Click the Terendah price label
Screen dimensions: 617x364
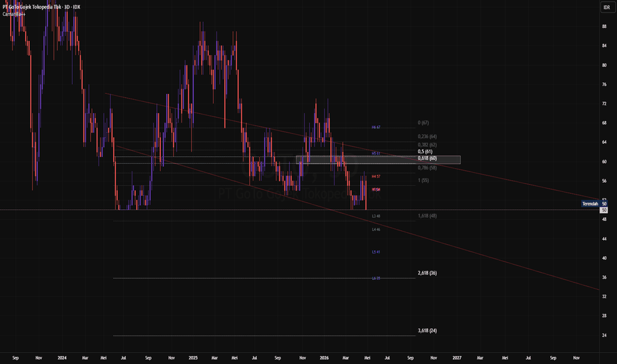click(590, 204)
